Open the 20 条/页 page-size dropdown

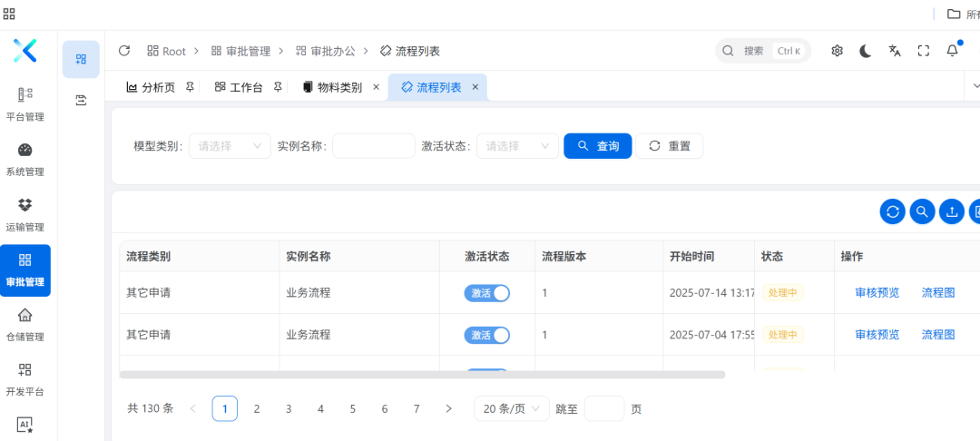[512, 408]
